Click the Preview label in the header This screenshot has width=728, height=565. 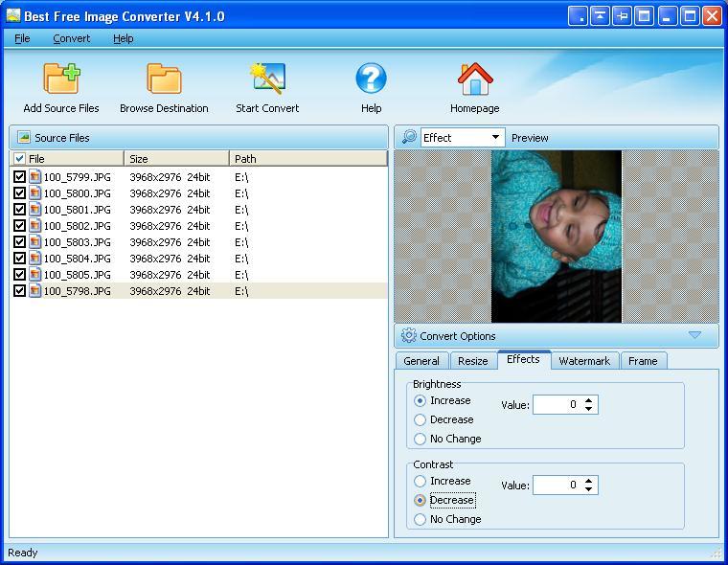530,138
